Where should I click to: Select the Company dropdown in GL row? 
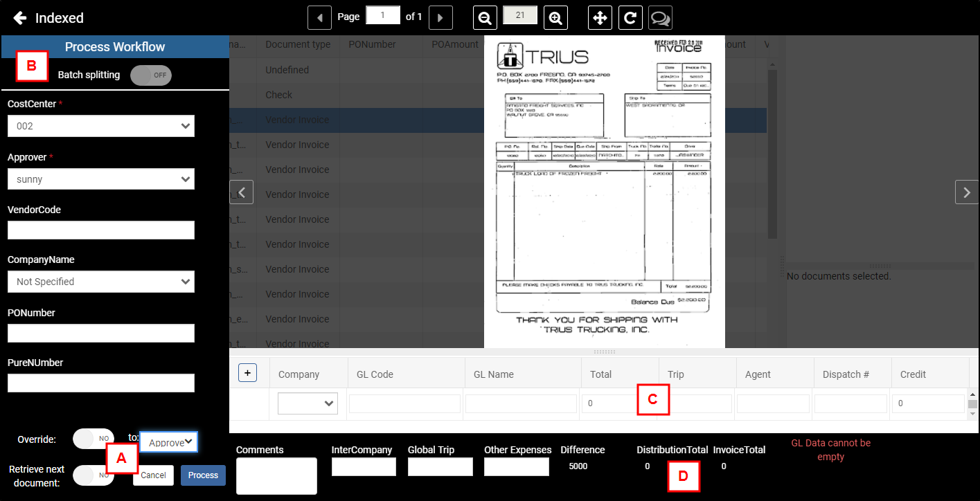308,403
